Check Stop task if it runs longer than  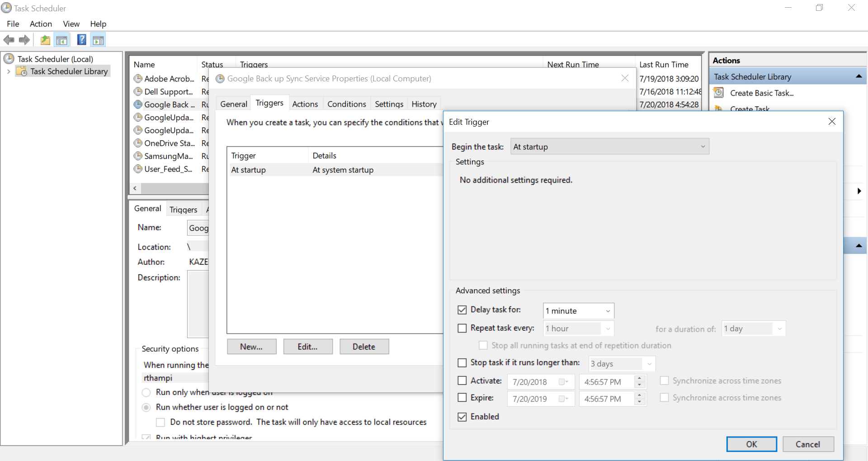pos(462,363)
